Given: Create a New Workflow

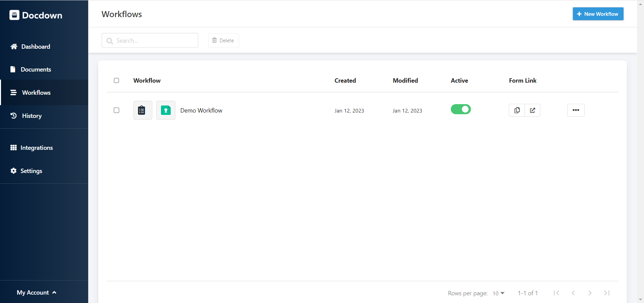Looking at the screenshot, I should coord(598,14).
